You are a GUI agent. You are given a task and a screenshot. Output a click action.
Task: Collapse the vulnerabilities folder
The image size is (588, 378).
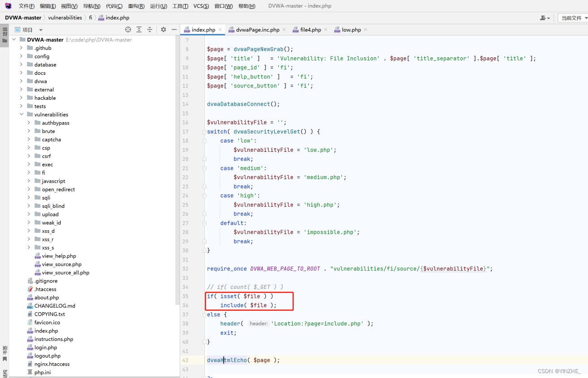(21, 114)
